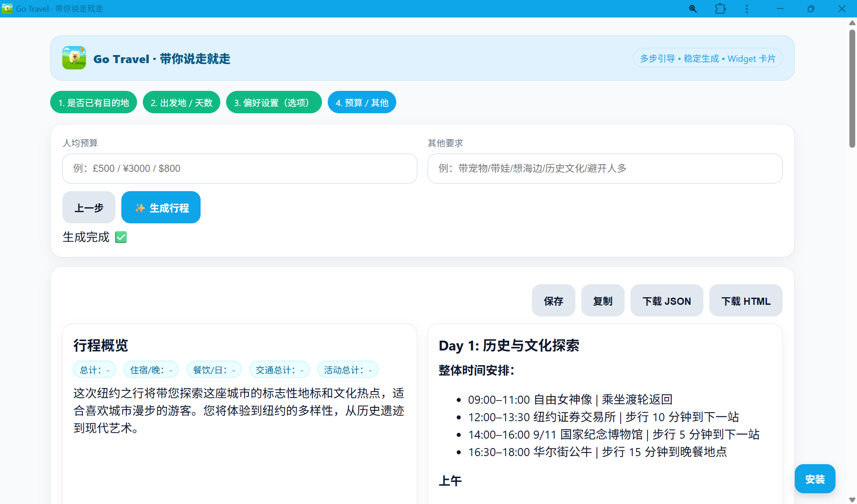Select step 4 预算 / 其他
The image size is (857, 504).
[362, 103]
